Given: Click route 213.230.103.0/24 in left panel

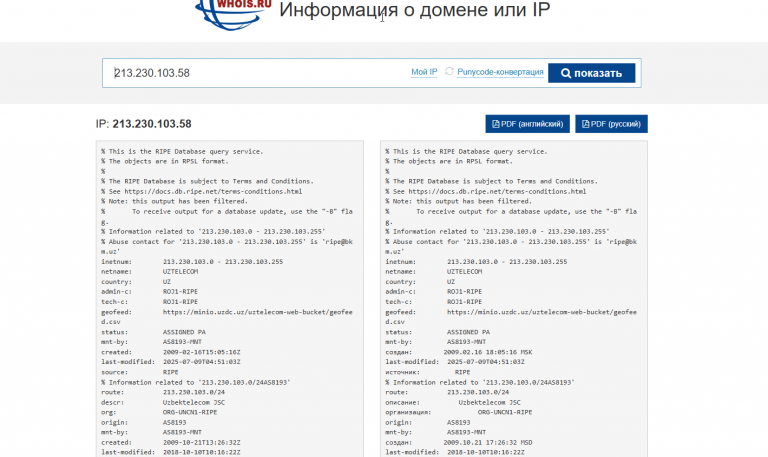Looking at the screenshot, I should coord(194,392).
